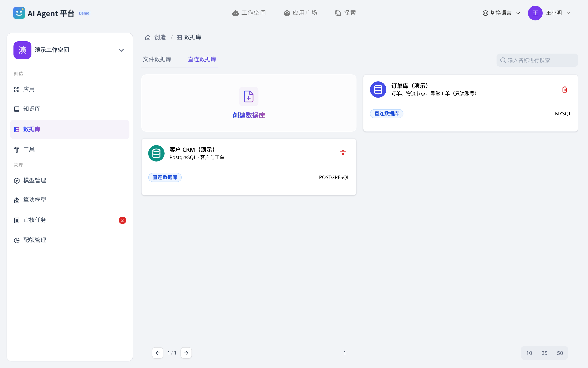Screen dimensions: 588x368
Task: Open 配额管理 in the sidebar
Action: 70,240
